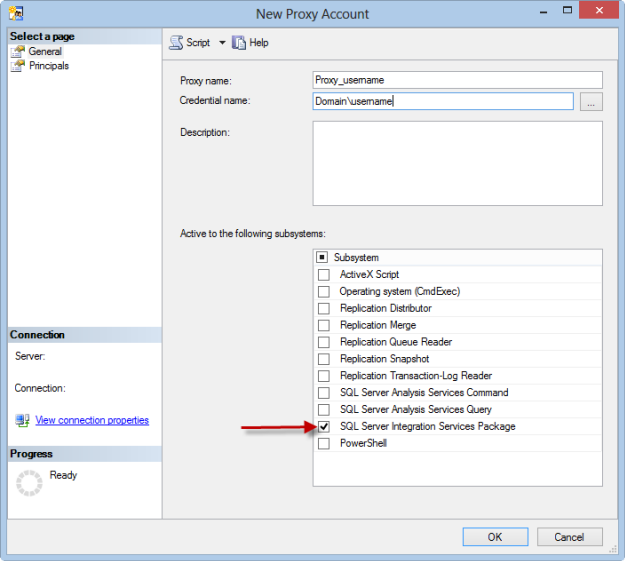Open View connection properties link

pos(92,420)
